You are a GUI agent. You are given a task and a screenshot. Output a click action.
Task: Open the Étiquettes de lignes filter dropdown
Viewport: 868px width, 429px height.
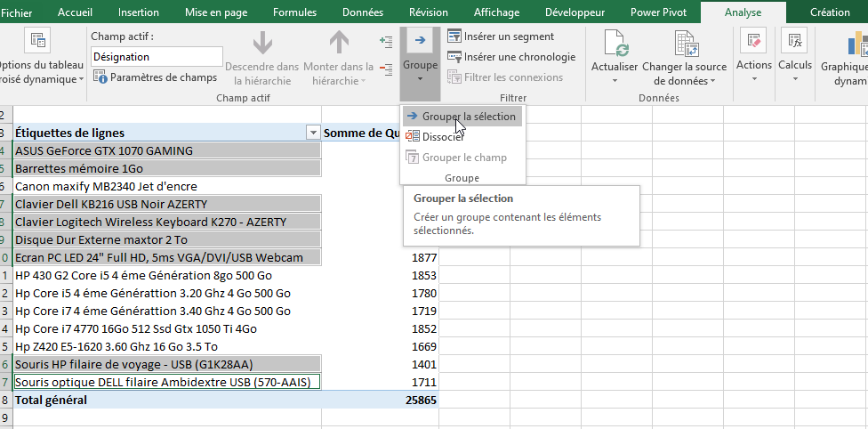point(313,133)
